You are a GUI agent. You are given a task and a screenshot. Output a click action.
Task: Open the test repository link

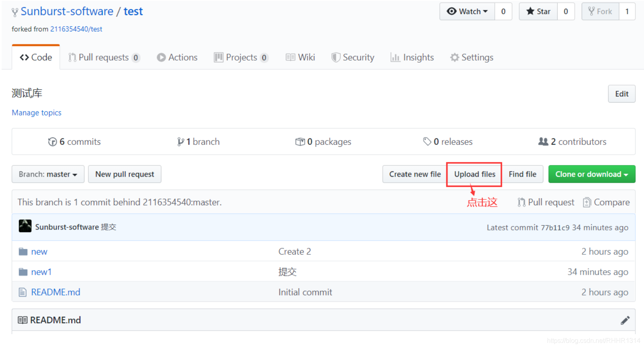tap(133, 11)
